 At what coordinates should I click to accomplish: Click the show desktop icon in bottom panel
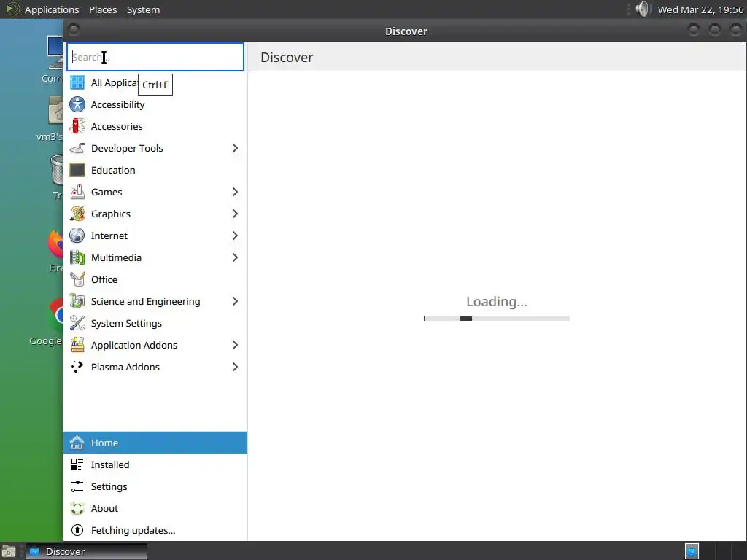pos(9,551)
